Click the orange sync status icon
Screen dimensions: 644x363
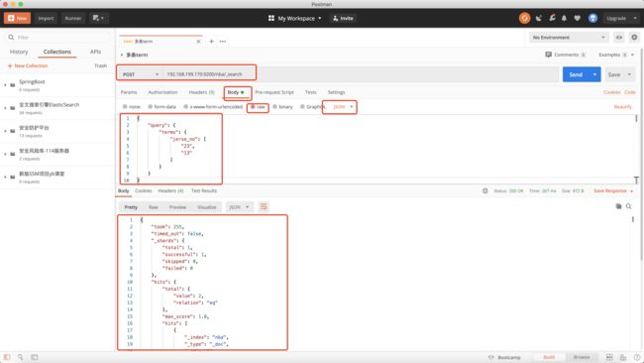[524, 18]
